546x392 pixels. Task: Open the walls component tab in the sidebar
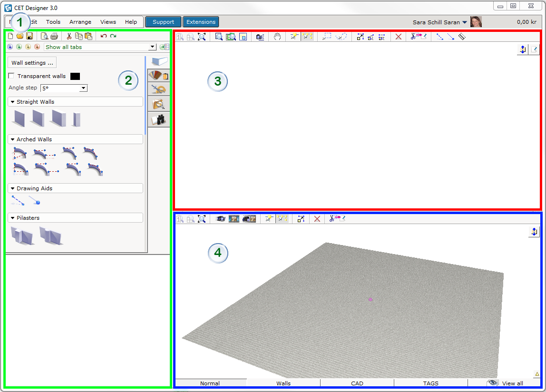point(159,62)
